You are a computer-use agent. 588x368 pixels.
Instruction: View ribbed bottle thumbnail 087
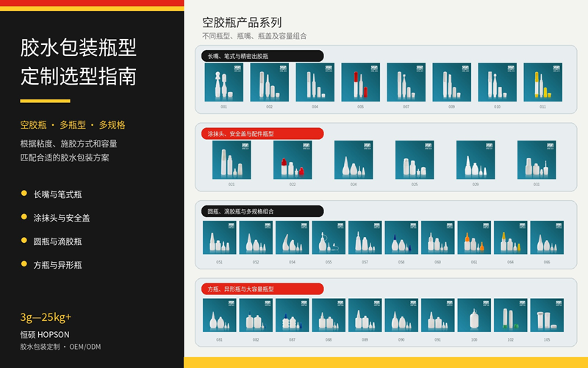[x=292, y=316]
